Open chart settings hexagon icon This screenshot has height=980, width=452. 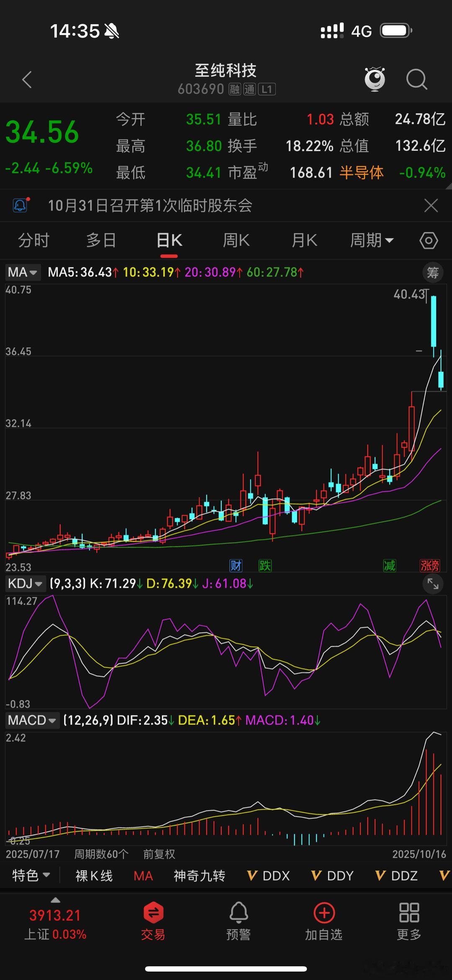pos(429,241)
